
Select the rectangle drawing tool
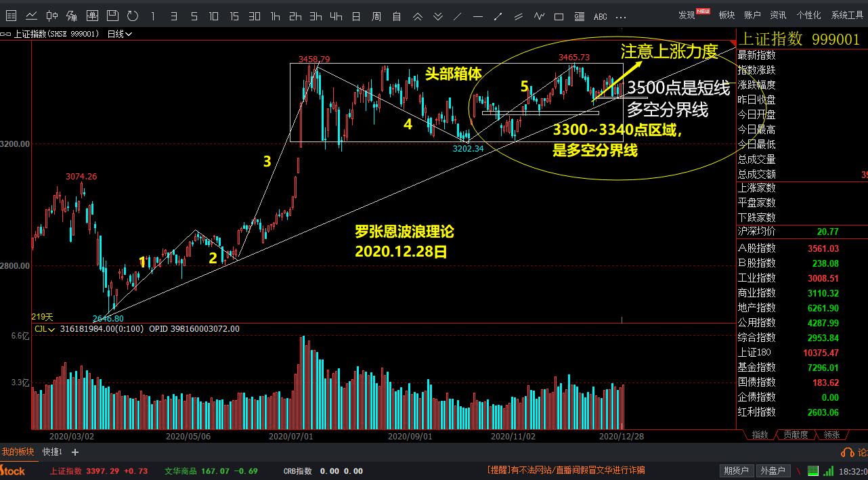pyautogui.click(x=559, y=16)
